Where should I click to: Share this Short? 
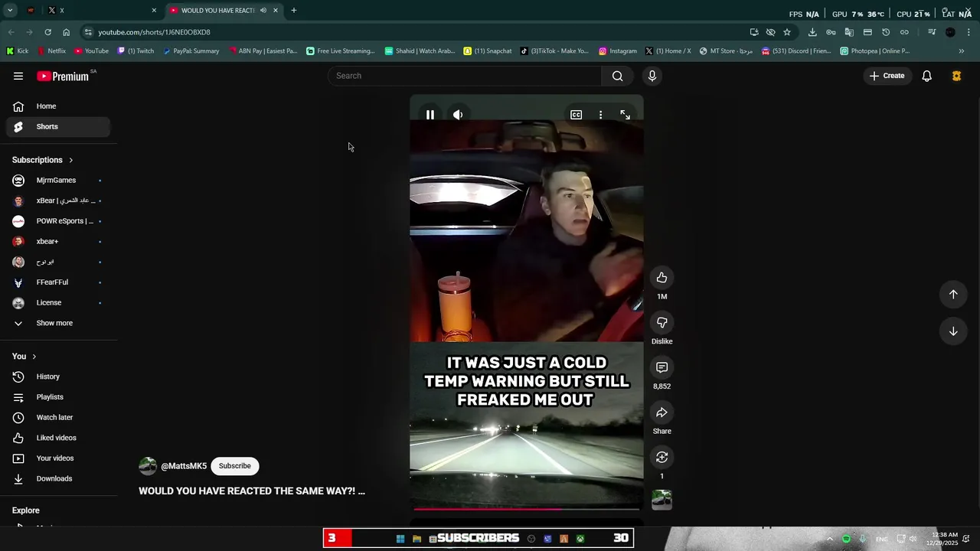tap(661, 412)
